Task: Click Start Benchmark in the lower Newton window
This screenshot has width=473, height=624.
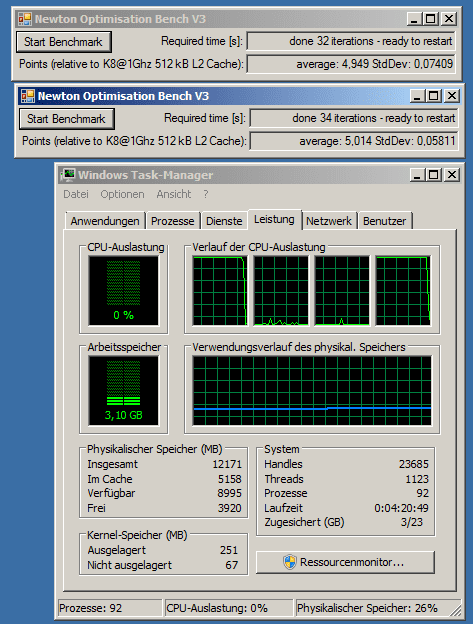Action: [67, 119]
